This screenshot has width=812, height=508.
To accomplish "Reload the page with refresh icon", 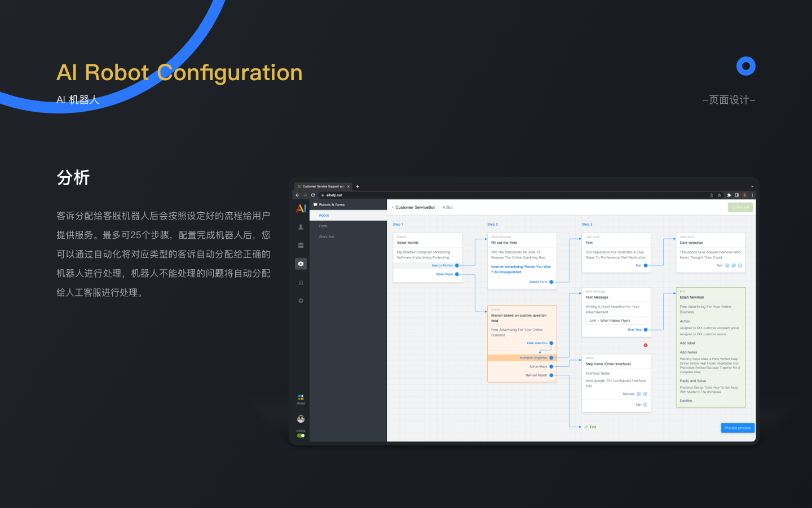I will [x=313, y=195].
